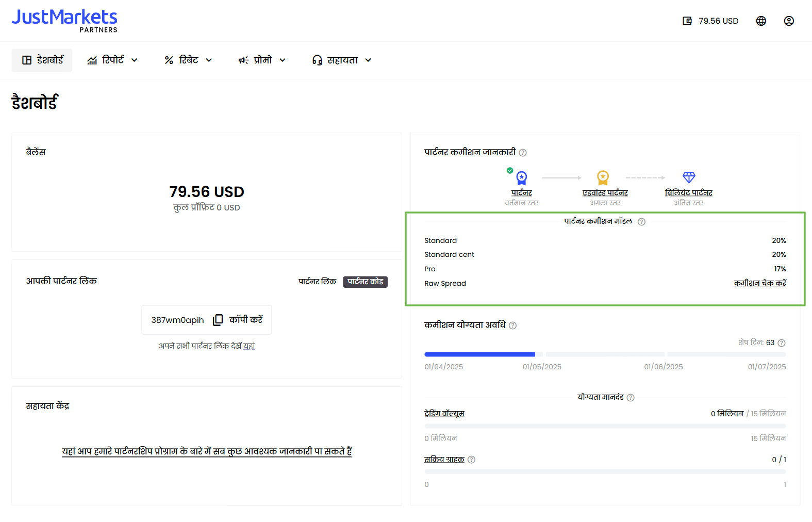Click help icon beside शेष दिन 63

pos(782,343)
